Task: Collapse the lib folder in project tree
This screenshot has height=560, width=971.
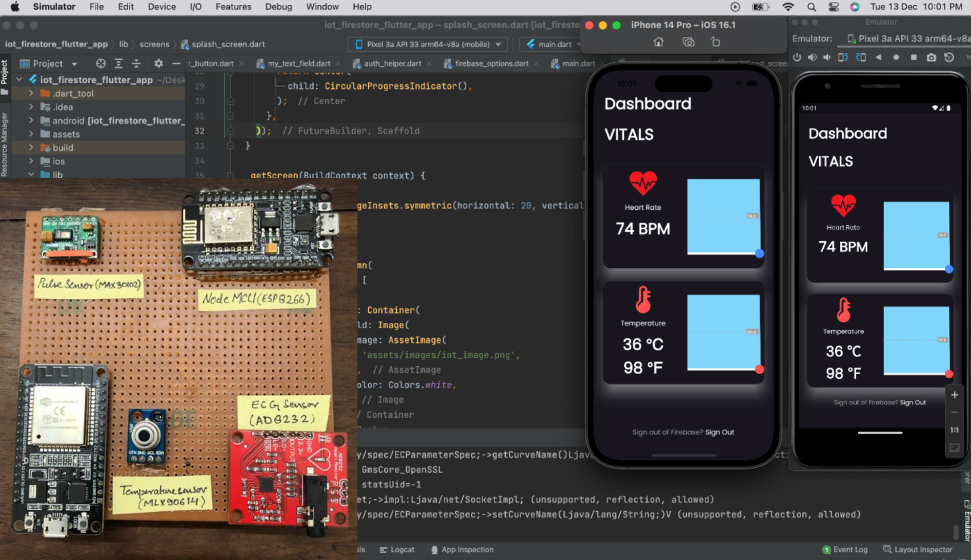Action: pos(31,175)
